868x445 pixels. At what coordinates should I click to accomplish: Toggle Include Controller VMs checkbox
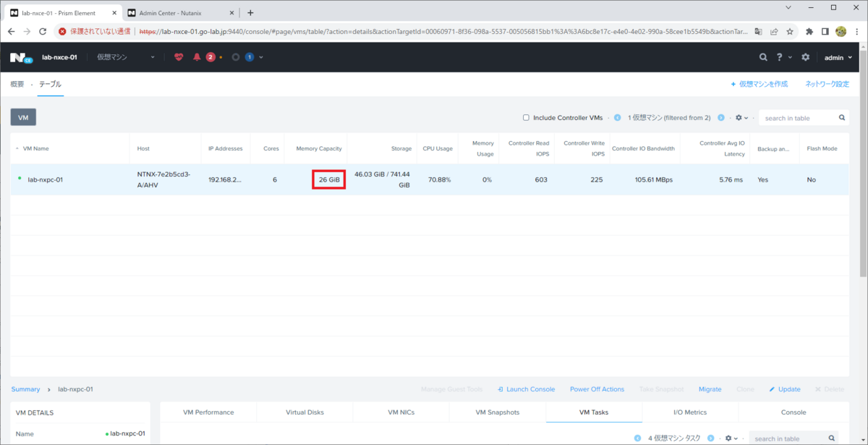pos(527,117)
